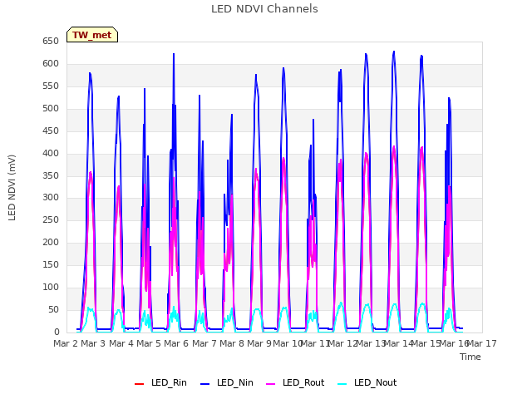Click the 400 y-axis tick label
The image size is (532, 399).
click(x=51, y=153)
